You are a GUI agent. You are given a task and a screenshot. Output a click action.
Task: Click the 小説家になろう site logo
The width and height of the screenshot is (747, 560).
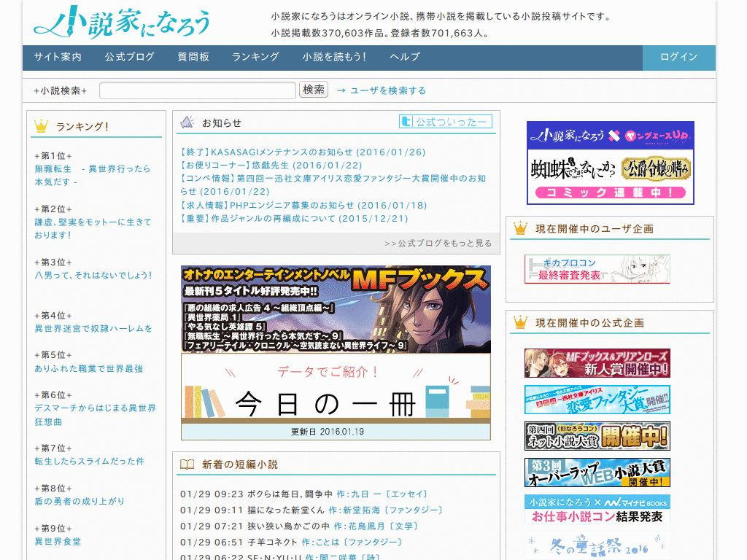point(120,23)
